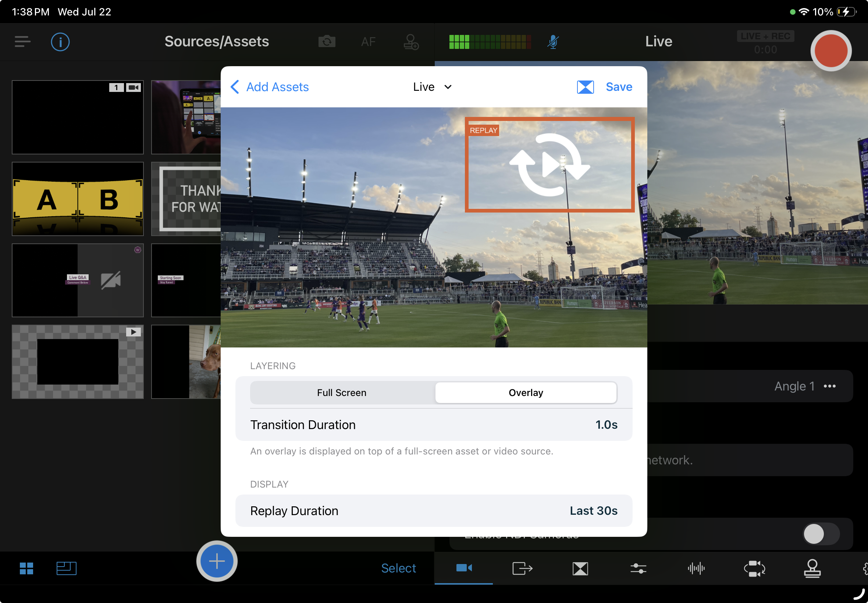
Task: Select the dog photo thumbnail
Action: pos(186,362)
